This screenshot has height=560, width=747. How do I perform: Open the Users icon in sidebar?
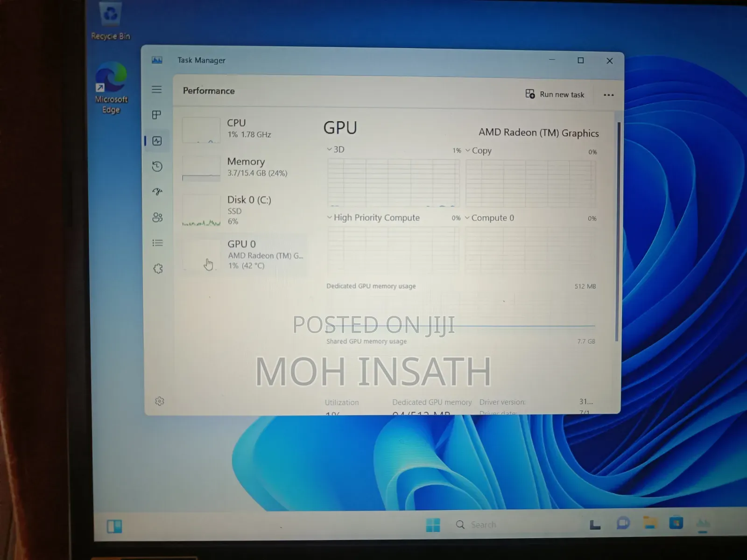pos(157,217)
